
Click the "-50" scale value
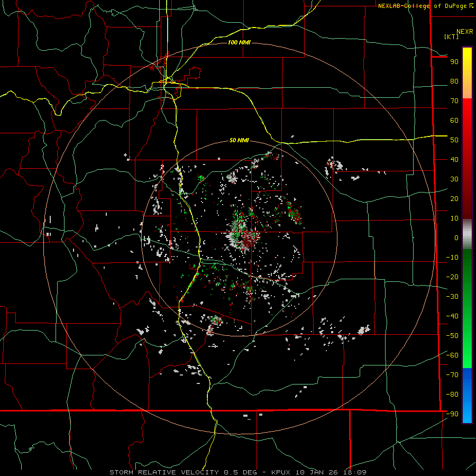(x=452, y=336)
